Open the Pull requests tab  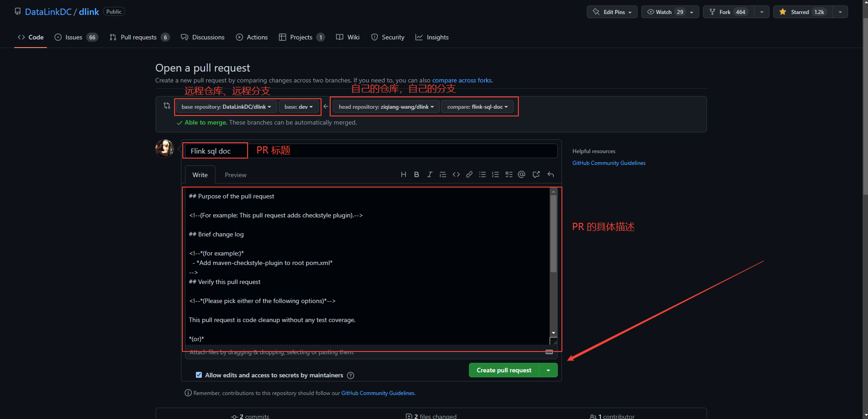[x=140, y=37]
